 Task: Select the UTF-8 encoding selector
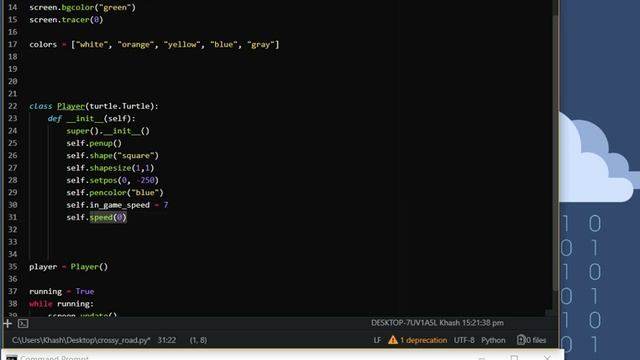tap(464, 340)
